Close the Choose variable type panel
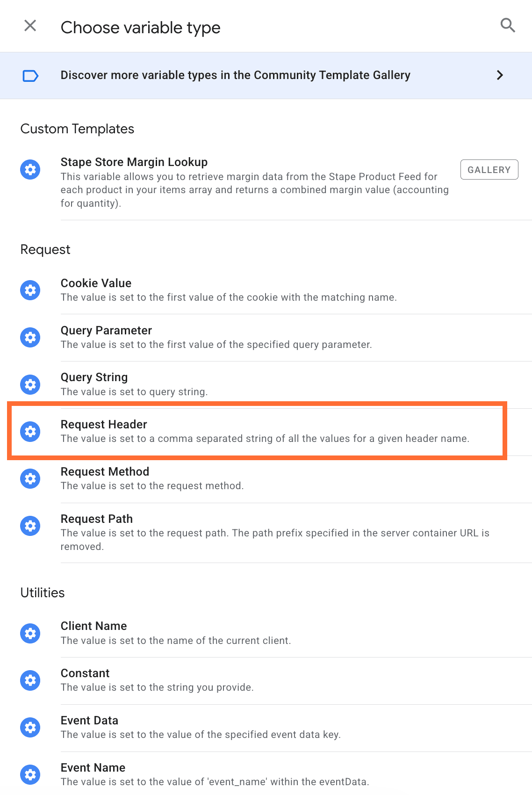The width and height of the screenshot is (532, 795). click(30, 25)
